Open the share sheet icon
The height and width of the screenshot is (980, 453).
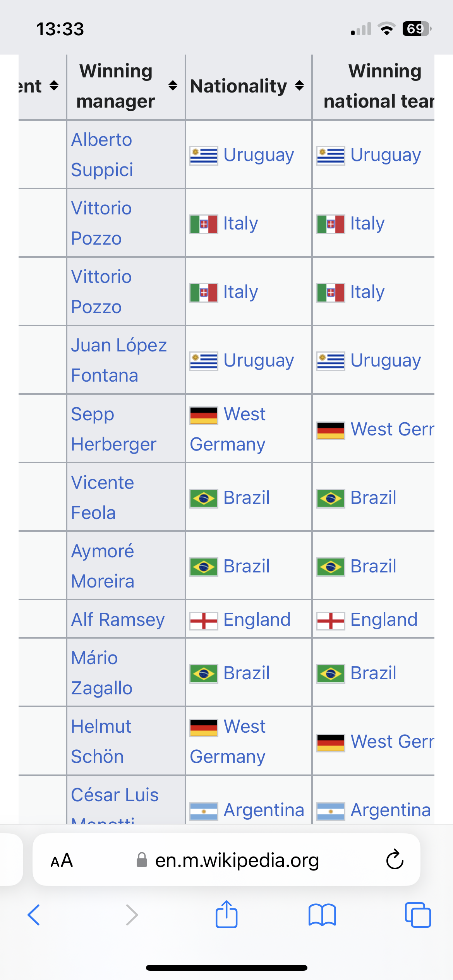(226, 914)
